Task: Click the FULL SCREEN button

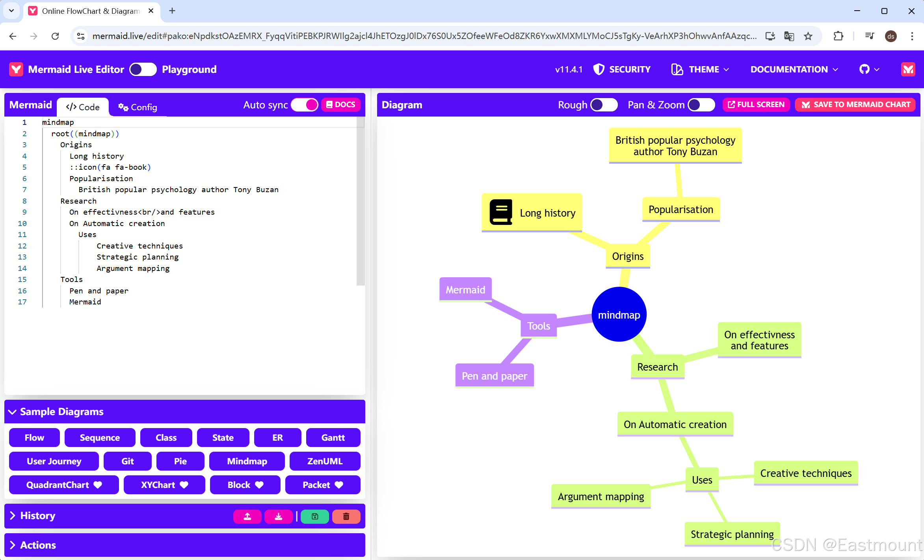Action: (756, 105)
